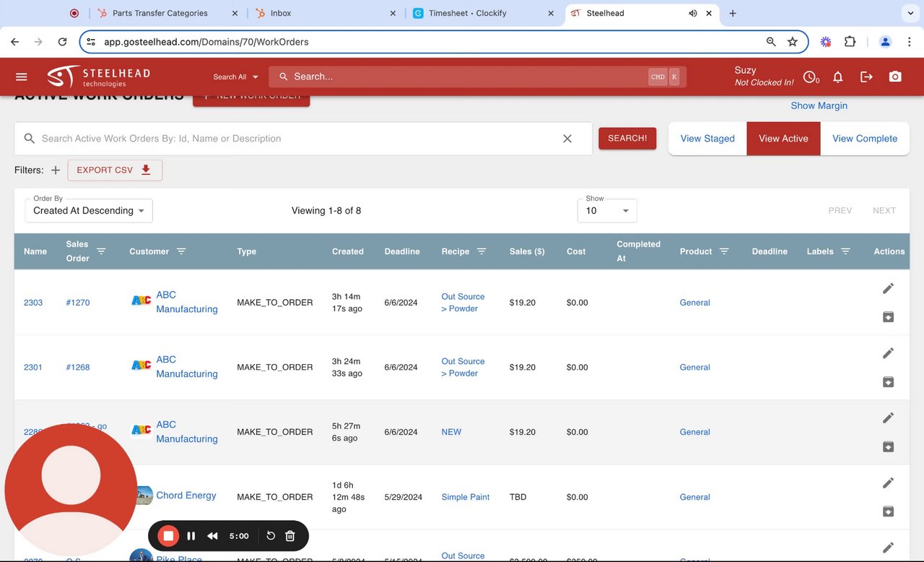Open the Chrome profile avatar

click(x=885, y=42)
